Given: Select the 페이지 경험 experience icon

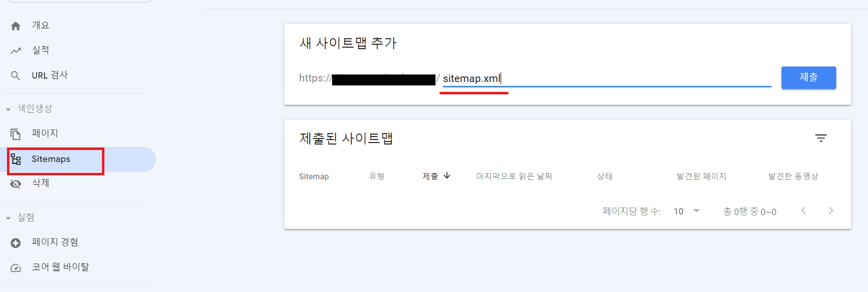Looking at the screenshot, I should pyautogui.click(x=15, y=242).
